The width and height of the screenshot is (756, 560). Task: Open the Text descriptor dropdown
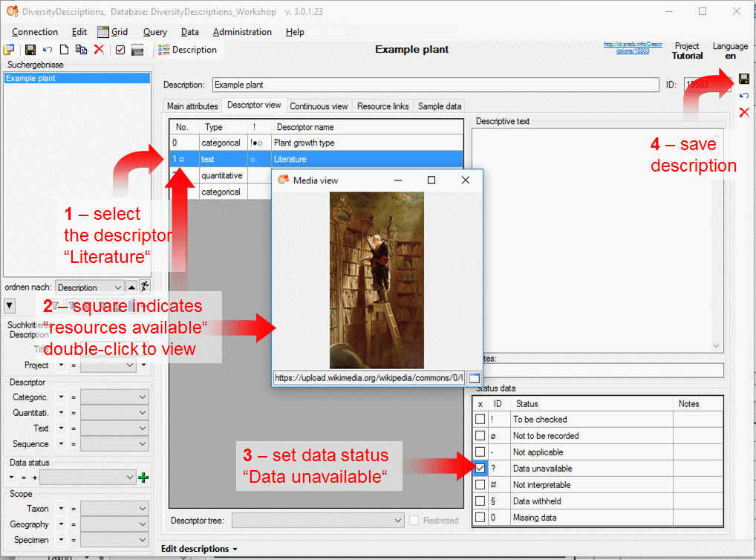[114, 429]
